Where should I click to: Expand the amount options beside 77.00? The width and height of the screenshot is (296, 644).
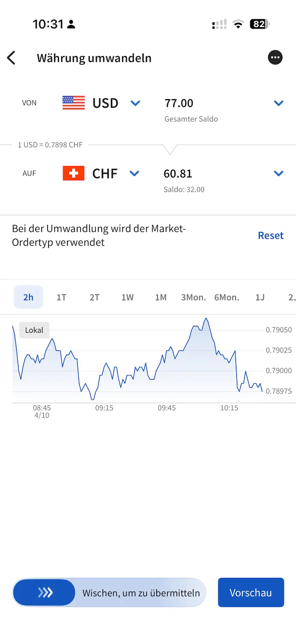coord(279,103)
